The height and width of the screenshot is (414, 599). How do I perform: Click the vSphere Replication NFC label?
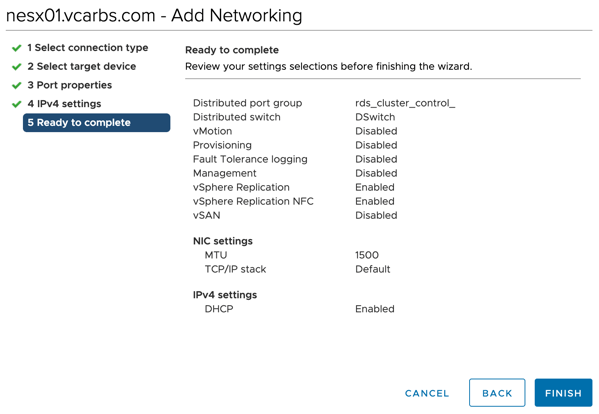[253, 201]
